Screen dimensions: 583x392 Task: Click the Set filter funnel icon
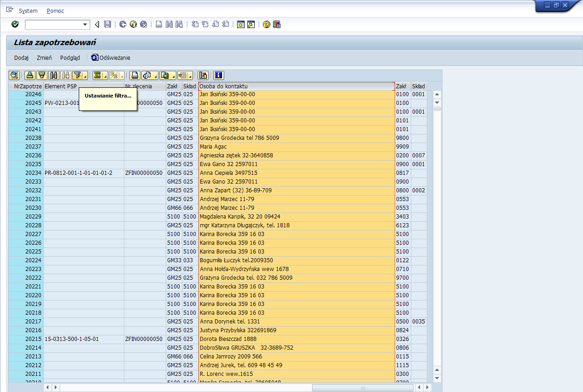tap(77, 75)
